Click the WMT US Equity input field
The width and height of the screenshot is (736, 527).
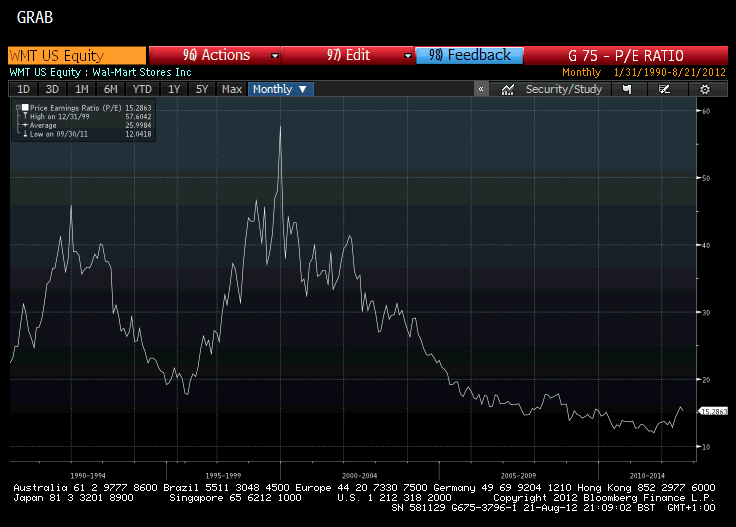pos(77,55)
